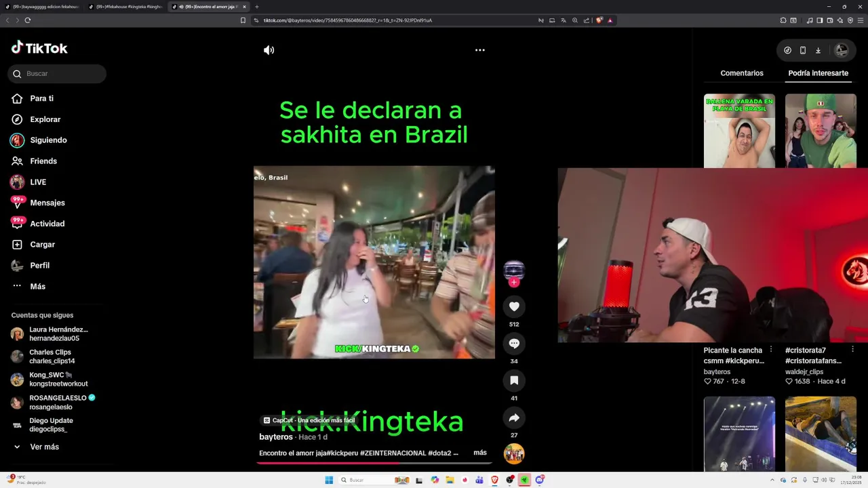Go to TikTok home via the logo
The image size is (868, 488).
[39, 47]
